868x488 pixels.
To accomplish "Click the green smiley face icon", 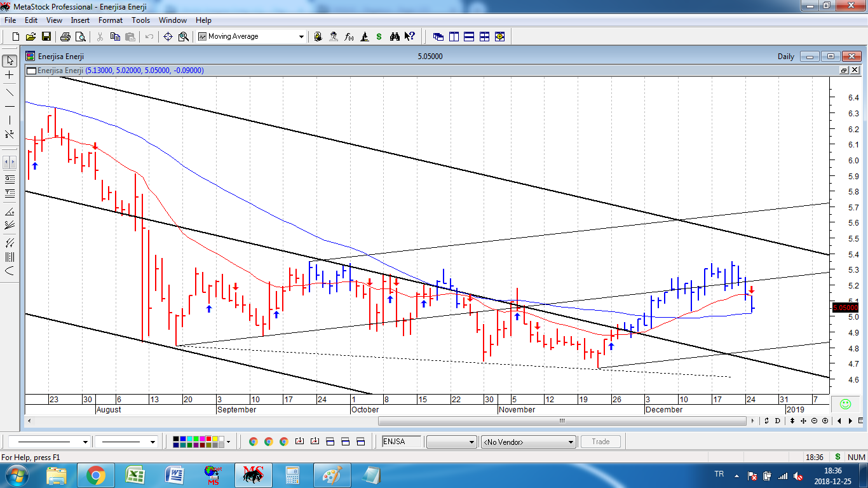I will tap(845, 404).
